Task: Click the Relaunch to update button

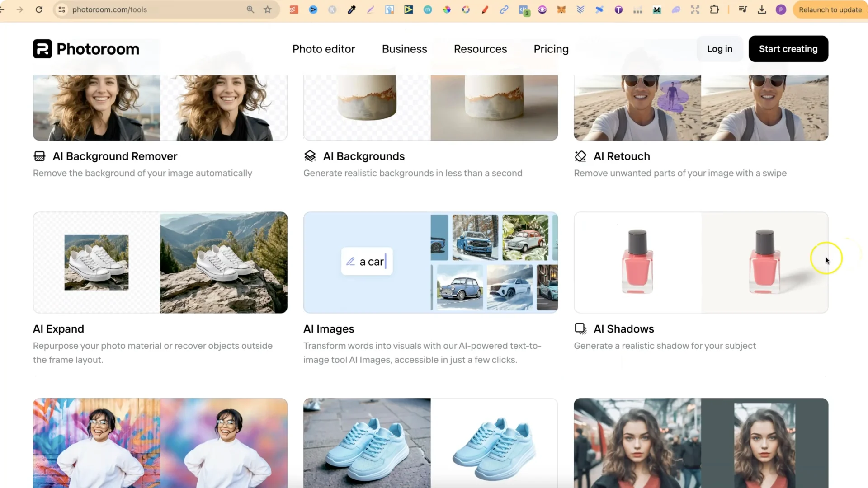Action: click(x=830, y=9)
